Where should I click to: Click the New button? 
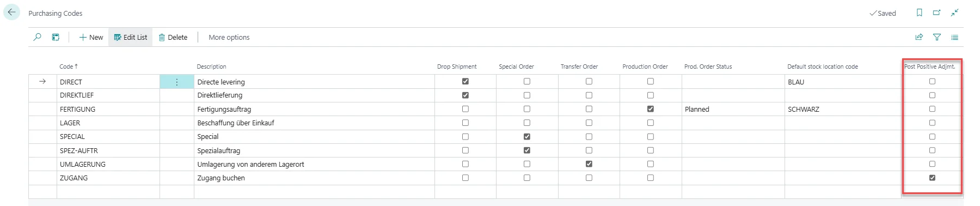[91, 37]
